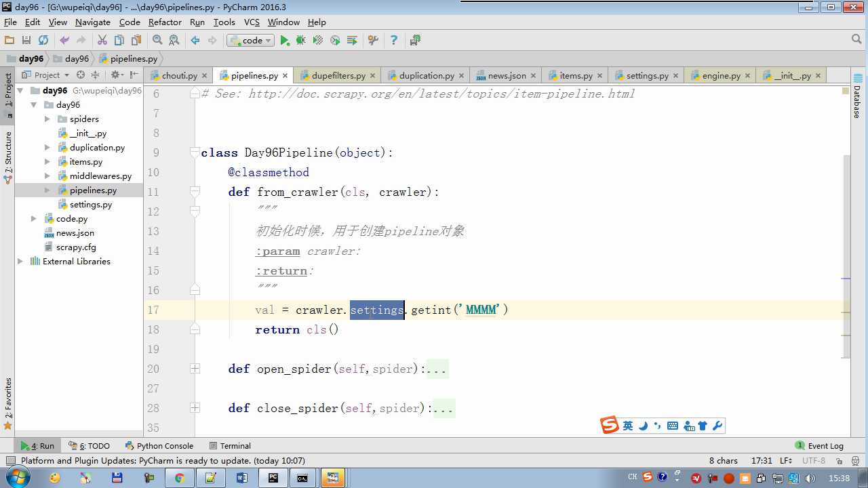The image size is (868, 488).
Task: Click the Cut scissors icon
Action: [x=102, y=41]
